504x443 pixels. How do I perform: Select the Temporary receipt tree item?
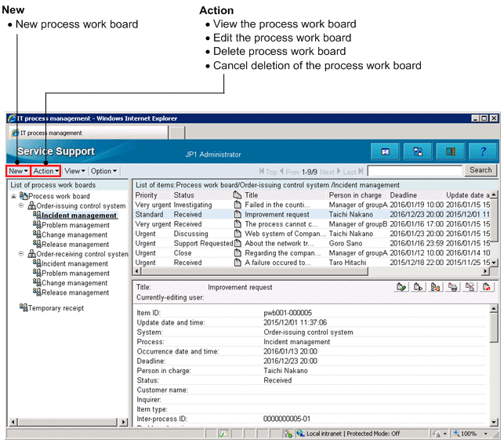[56, 308]
